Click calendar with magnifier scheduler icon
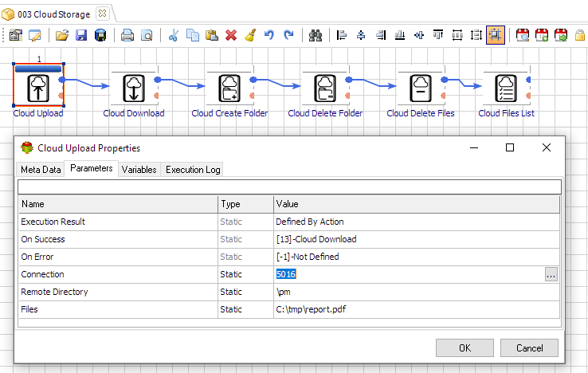 [523, 35]
